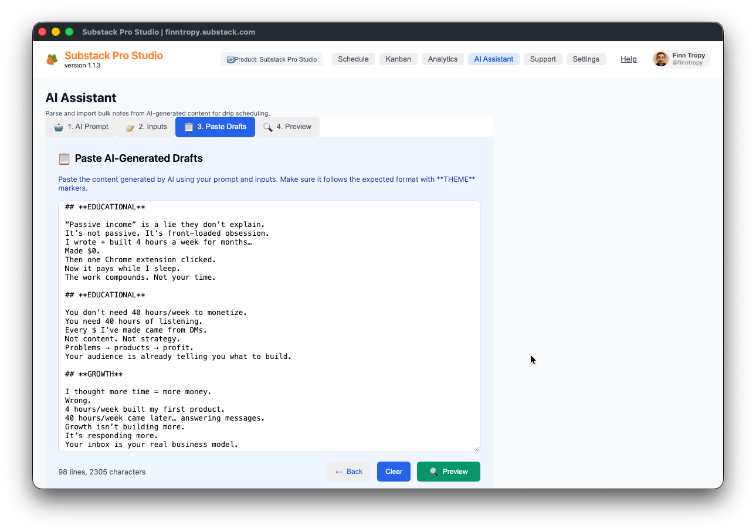Click the line 'Not content. Not strategy.'
The height and width of the screenshot is (532, 756).
123,339
